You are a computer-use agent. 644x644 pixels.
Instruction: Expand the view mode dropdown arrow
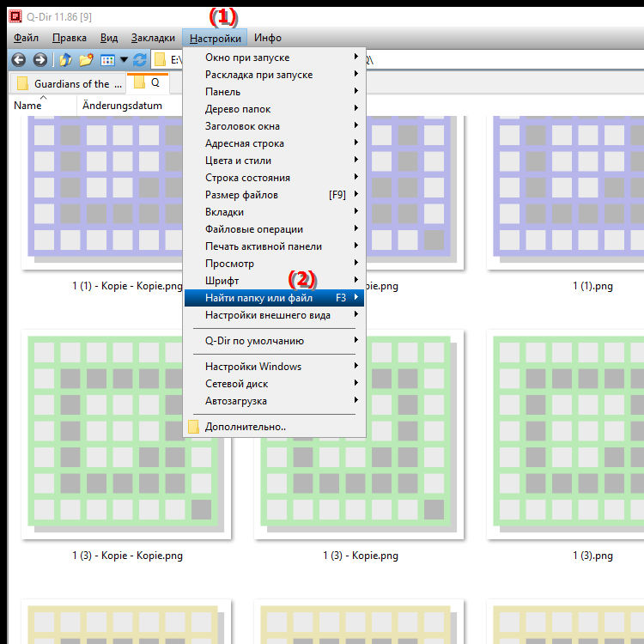(124, 60)
